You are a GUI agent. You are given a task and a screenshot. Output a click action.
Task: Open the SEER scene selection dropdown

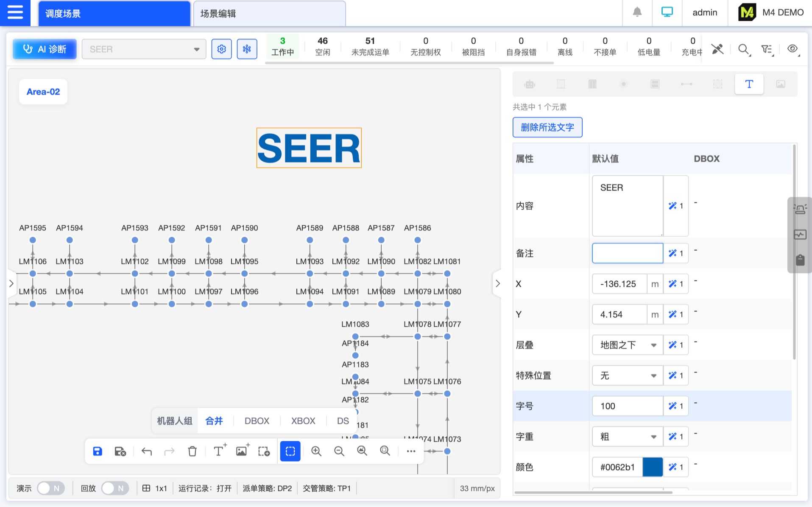144,49
